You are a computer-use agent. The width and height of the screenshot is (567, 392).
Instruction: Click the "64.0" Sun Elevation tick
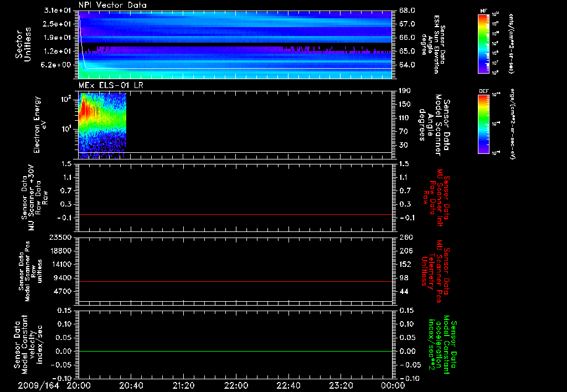[x=407, y=65]
